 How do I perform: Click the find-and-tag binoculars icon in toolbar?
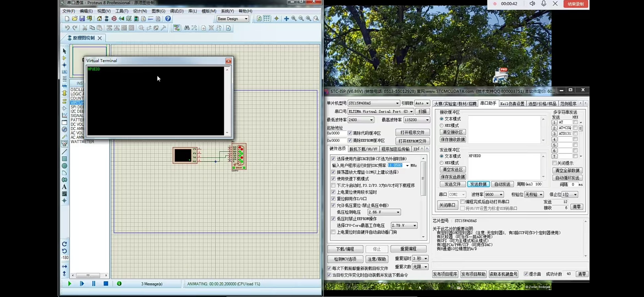tap(187, 28)
